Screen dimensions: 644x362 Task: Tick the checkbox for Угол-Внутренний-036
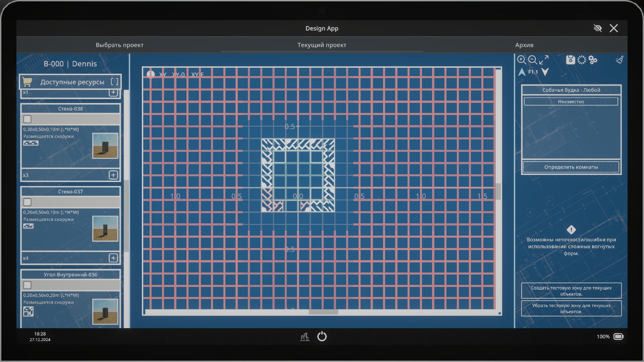pyautogui.click(x=28, y=285)
